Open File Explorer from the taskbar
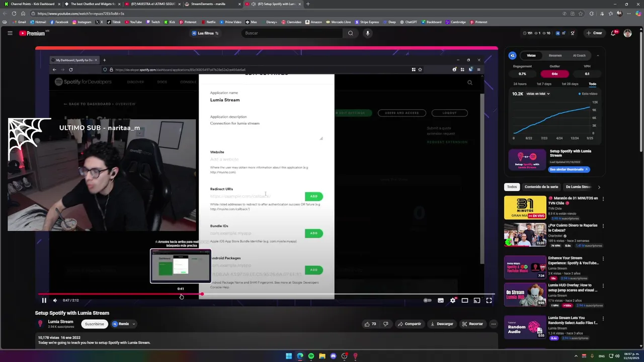 (322, 356)
